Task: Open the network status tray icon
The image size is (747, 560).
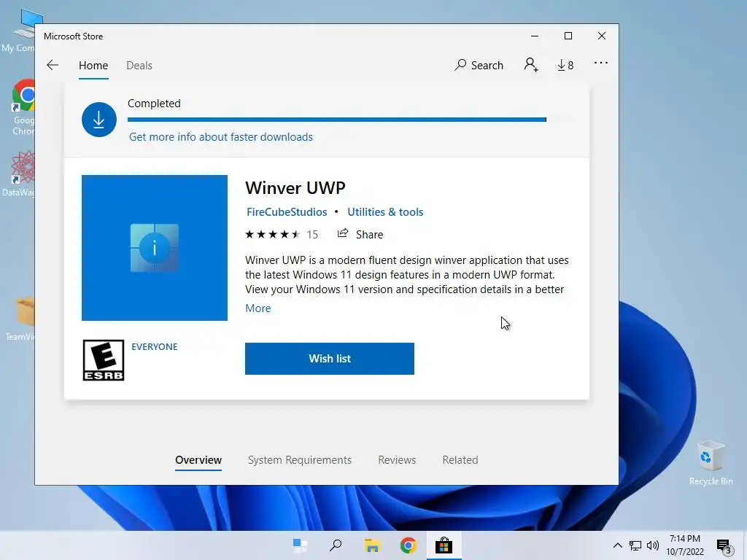Action: pyautogui.click(x=635, y=545)
